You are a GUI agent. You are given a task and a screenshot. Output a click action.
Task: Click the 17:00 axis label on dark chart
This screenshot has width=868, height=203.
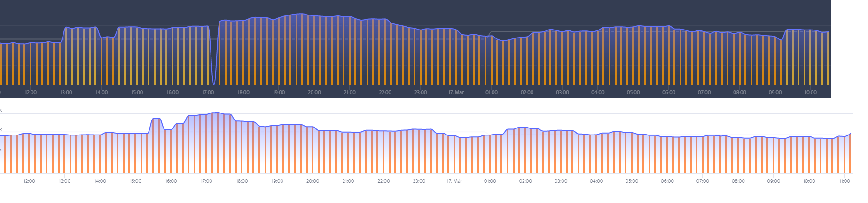click(208, 92)
